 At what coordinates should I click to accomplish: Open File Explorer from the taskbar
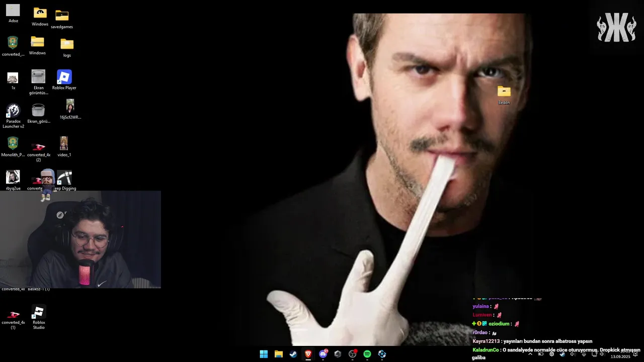278,354
